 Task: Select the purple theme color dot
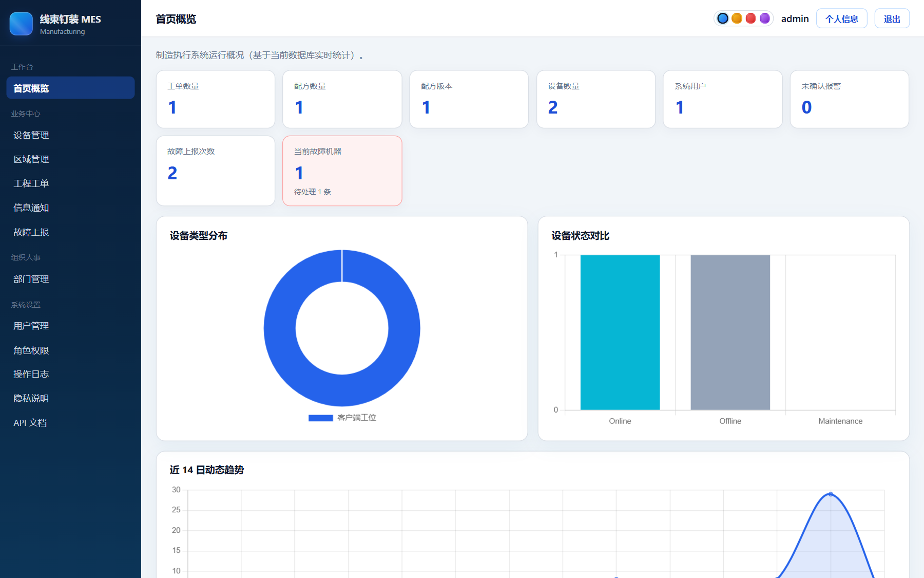[765, 18]
